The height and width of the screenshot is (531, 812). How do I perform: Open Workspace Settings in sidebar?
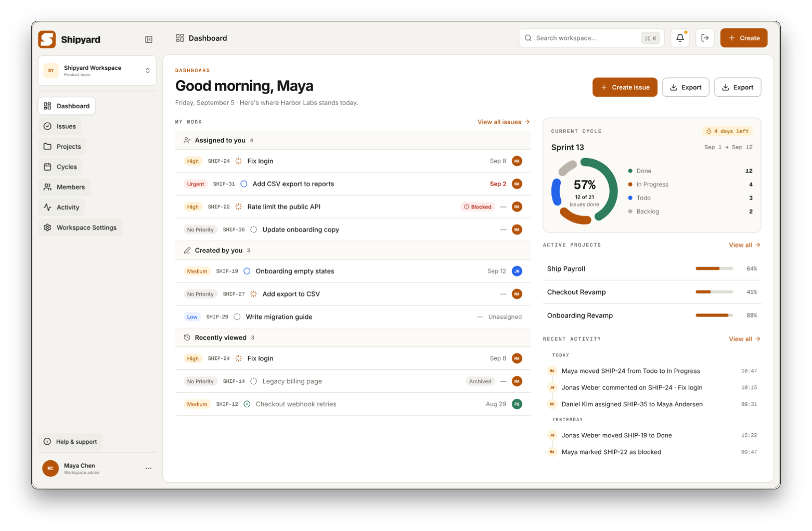click(x=80, y=228)
